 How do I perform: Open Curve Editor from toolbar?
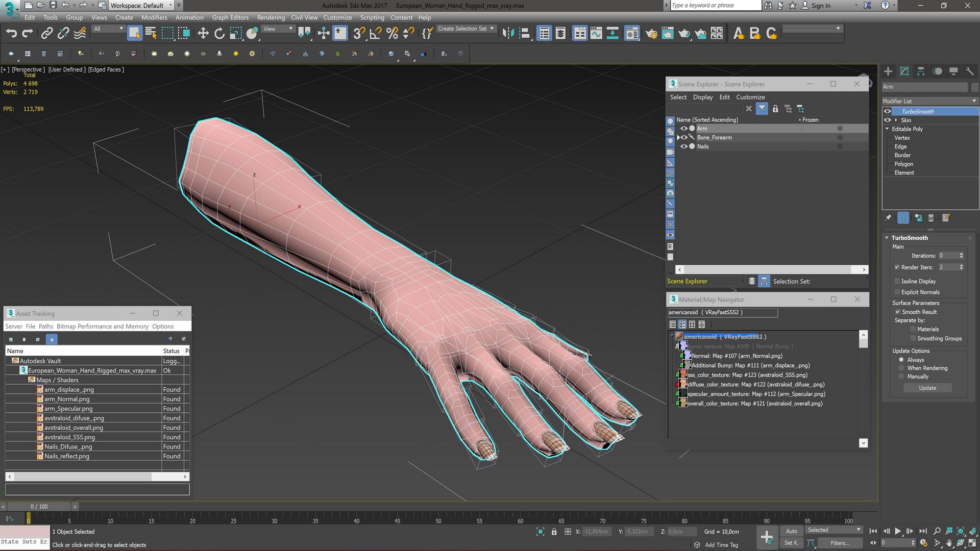tap(596, 33)
